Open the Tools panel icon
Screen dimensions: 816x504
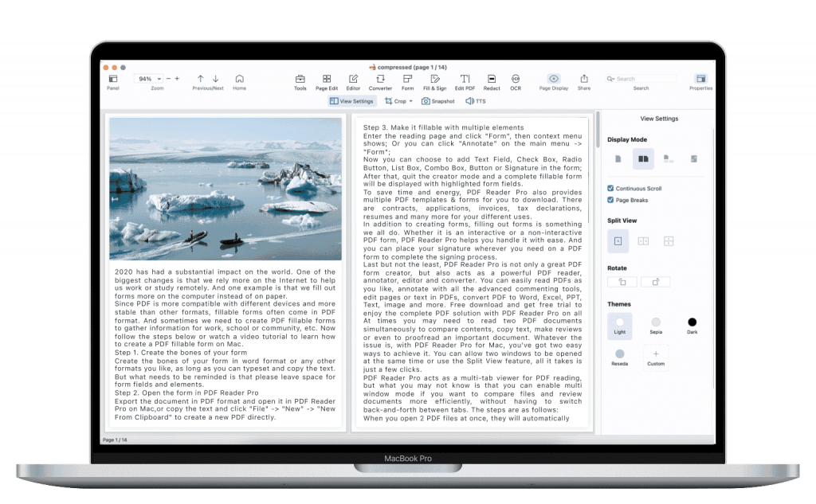click(x=300, y=80)
